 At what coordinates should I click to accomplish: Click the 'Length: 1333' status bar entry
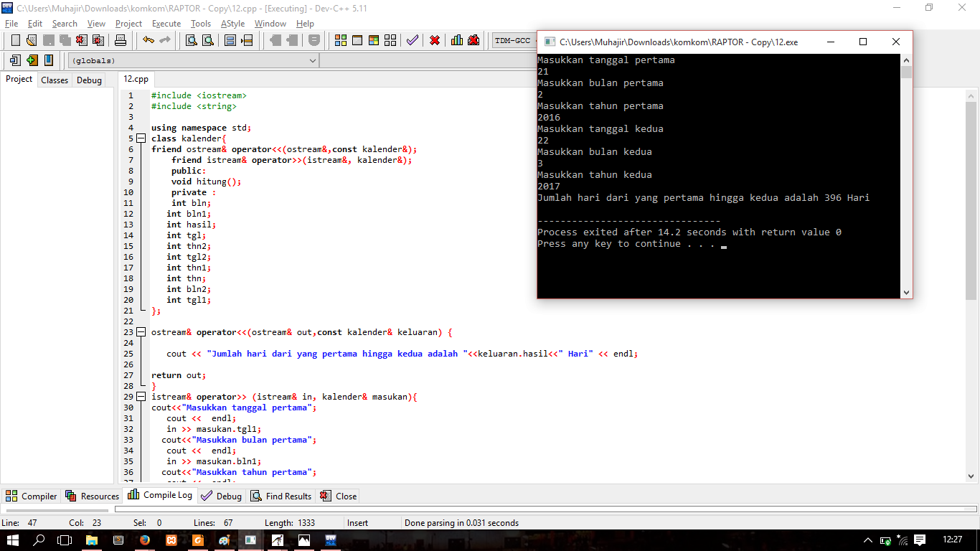point(290,523)
